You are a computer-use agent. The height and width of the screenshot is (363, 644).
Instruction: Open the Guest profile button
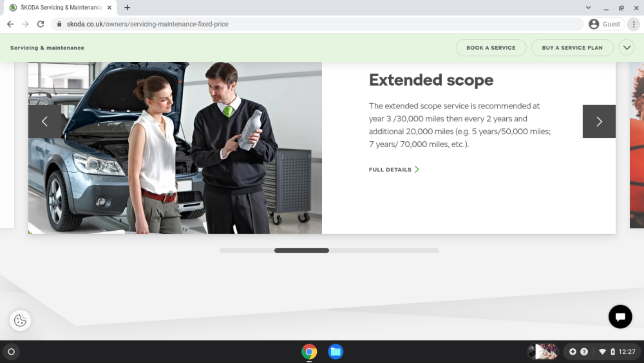click(x=605, y=25)
